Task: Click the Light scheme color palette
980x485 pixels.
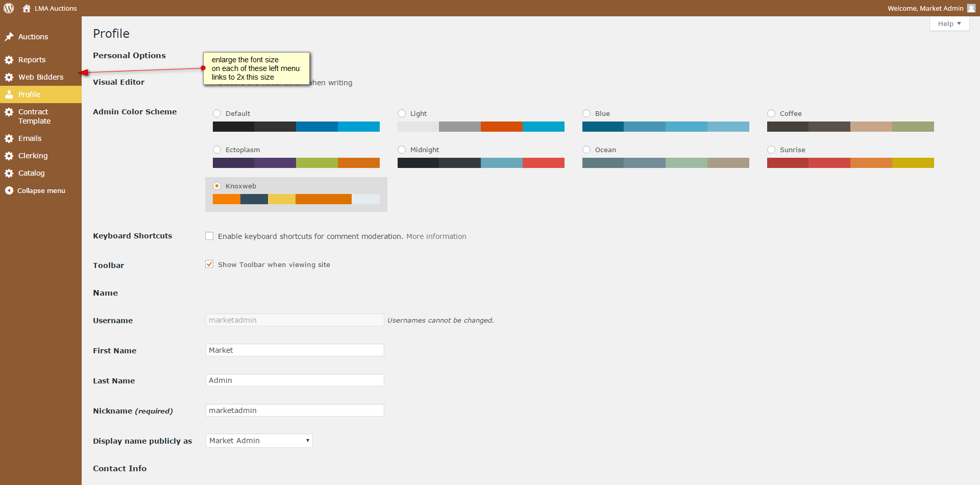Action: click(x=481, y=127)
